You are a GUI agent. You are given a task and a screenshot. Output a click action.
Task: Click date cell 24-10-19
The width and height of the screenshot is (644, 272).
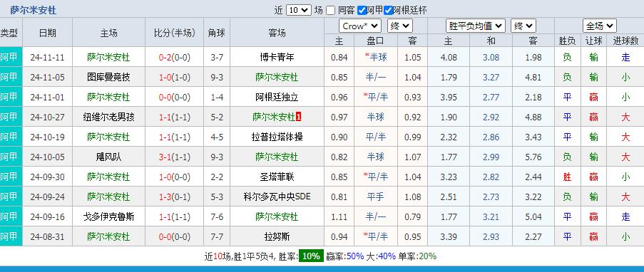click(47, 137)
